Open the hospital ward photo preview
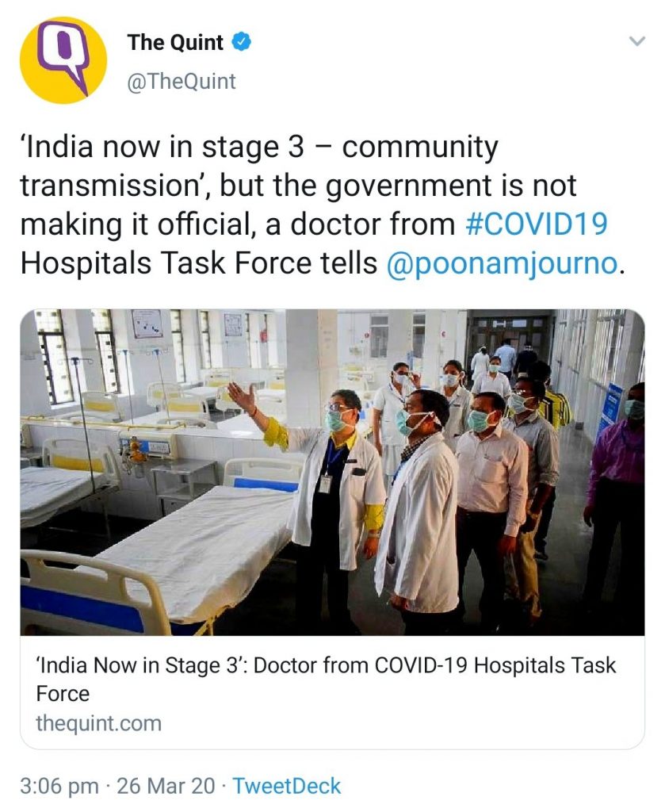The height and width of the screenshot is (812, 665). click(332, 472)
